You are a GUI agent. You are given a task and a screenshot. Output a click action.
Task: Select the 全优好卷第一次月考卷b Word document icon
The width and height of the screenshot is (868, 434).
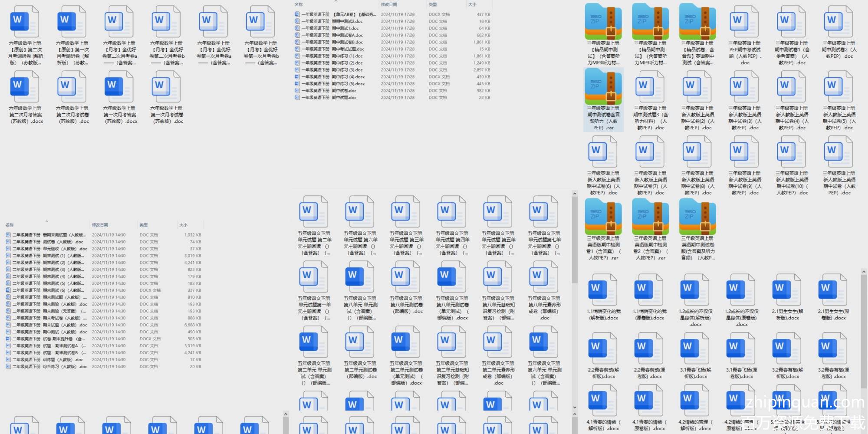261,22
